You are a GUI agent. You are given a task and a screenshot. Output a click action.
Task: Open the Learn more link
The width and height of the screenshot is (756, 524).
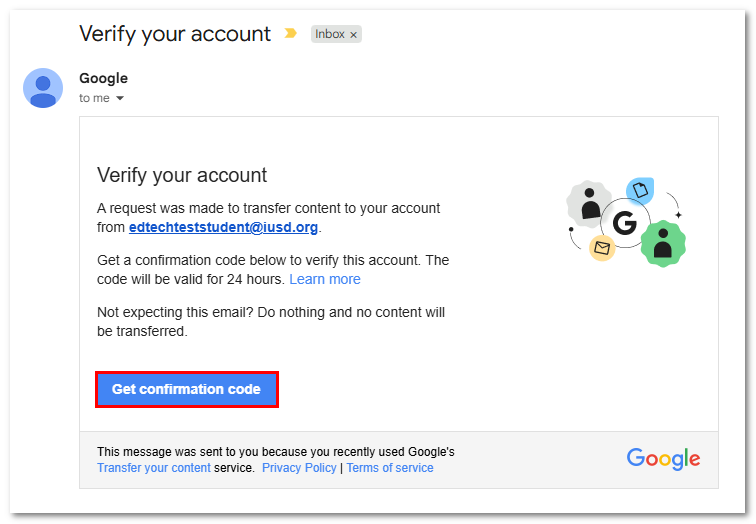click(x=324, y=279)
